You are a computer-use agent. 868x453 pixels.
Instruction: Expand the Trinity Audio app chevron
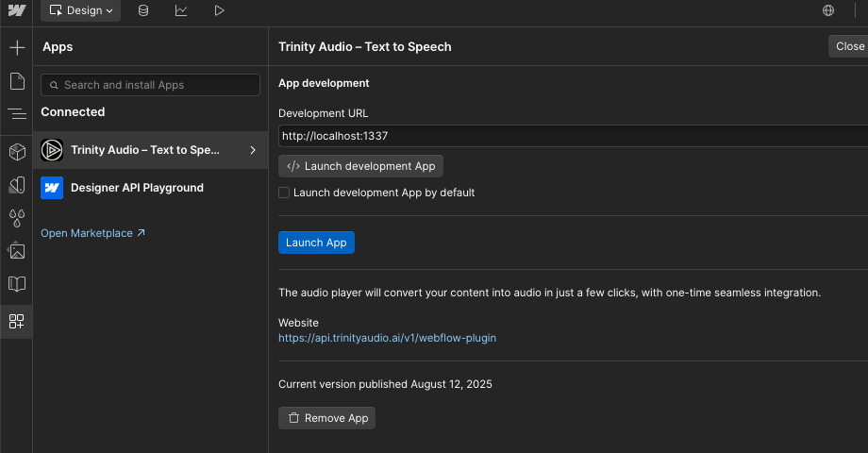pyautogui.click(x=253, y=150)
